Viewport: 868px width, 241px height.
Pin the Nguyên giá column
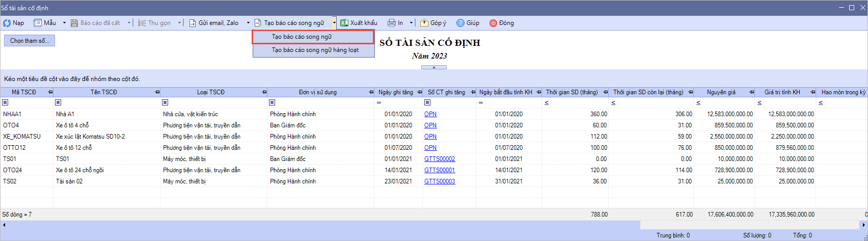click(751, 92)
